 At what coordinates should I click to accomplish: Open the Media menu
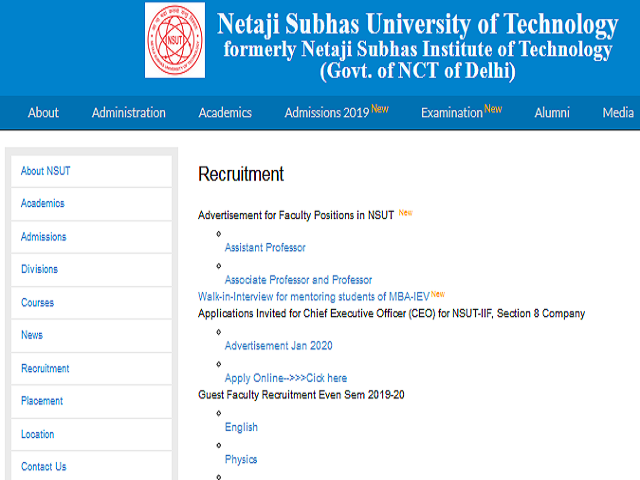coord(618,113)
